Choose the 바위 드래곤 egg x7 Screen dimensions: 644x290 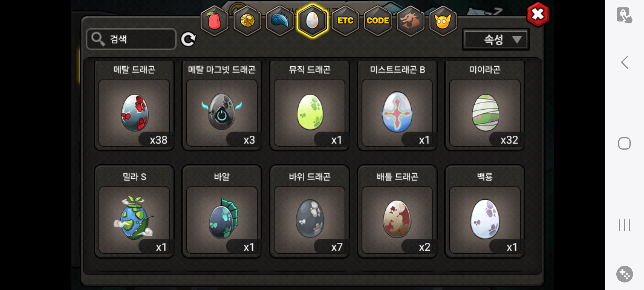click(310, 212)
